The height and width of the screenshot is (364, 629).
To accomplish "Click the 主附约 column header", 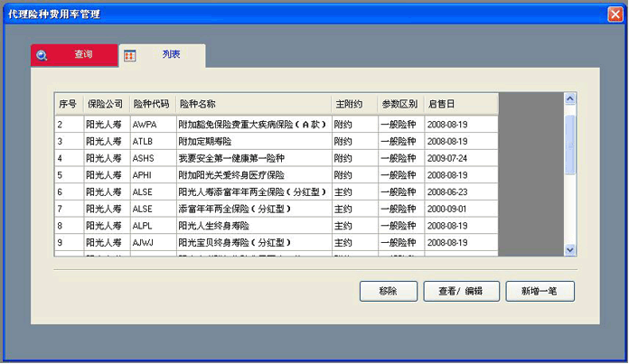I will click(x=354, y=104).
